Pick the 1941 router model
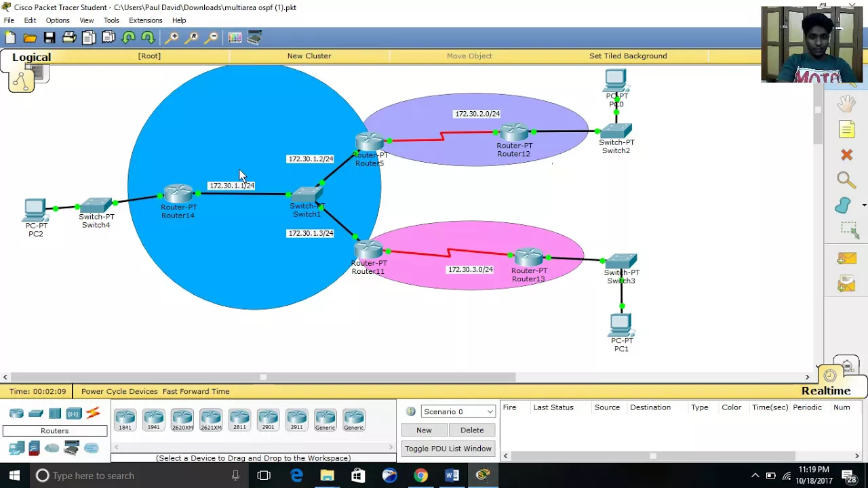 tap(153, 420)
